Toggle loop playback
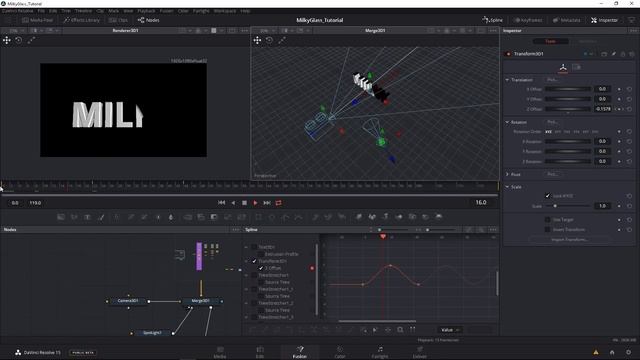Screen dimensions: 640x360 pos(279,203)
